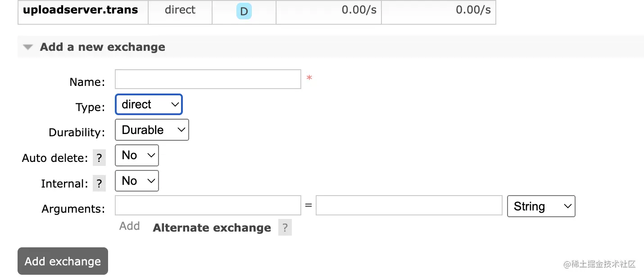644x277 pixels.
Task: Click the D durable feature badge
Action: tap(244, 11)
